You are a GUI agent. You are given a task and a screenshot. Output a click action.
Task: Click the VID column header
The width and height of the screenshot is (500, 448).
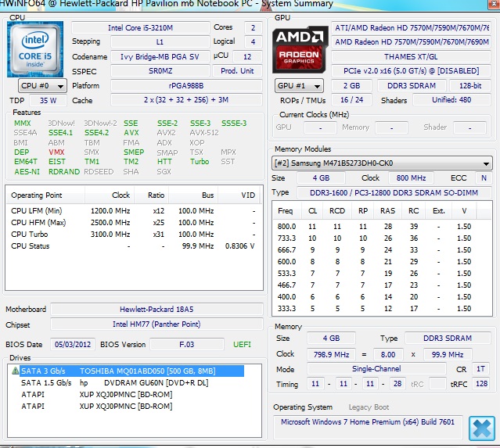click(x=239, y=195)
